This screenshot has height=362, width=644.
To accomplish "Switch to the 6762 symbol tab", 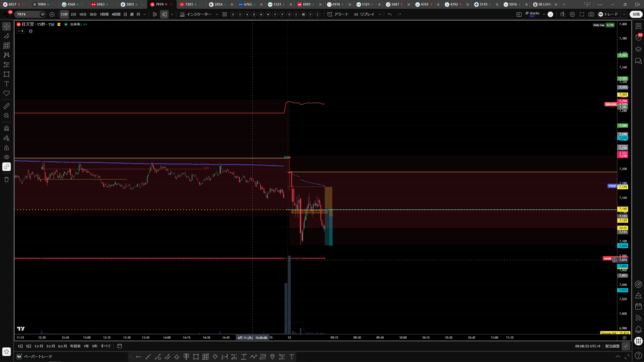I will [x=248, y=4].
